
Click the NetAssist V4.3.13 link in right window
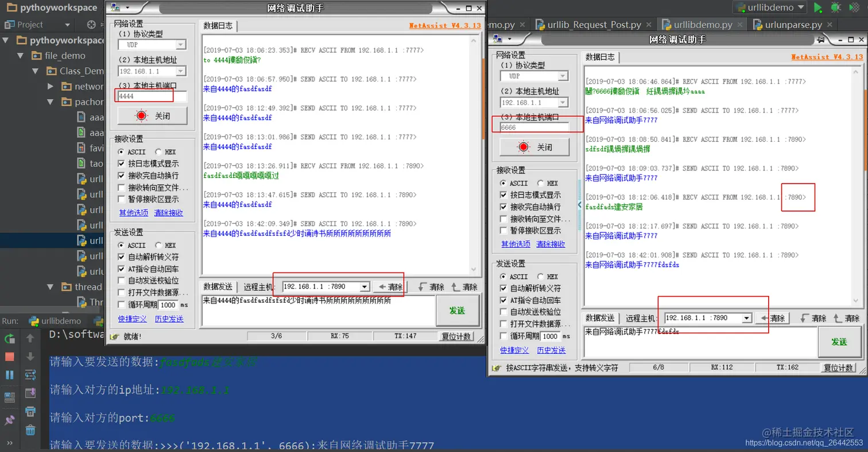click(827, 57)
